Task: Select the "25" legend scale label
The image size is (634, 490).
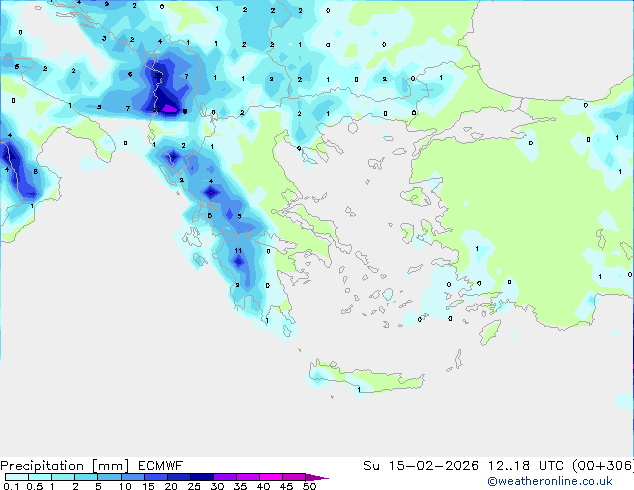Action: tap(194, 486)
